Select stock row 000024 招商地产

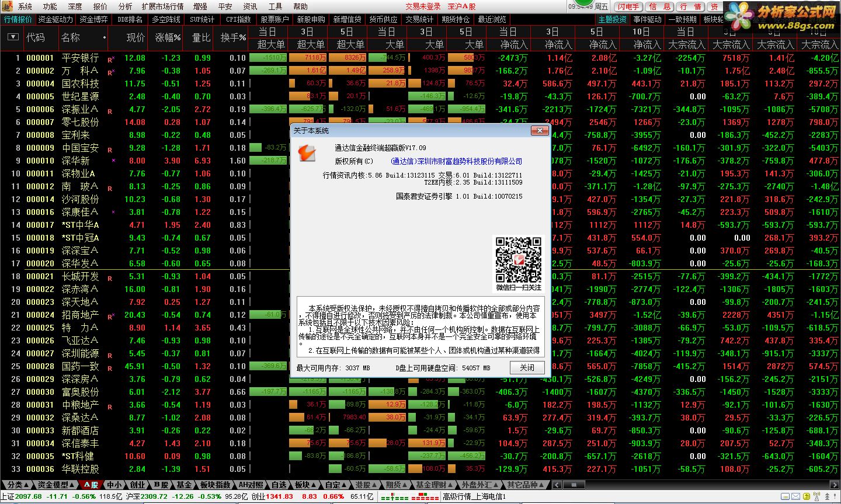pos(420,315)
